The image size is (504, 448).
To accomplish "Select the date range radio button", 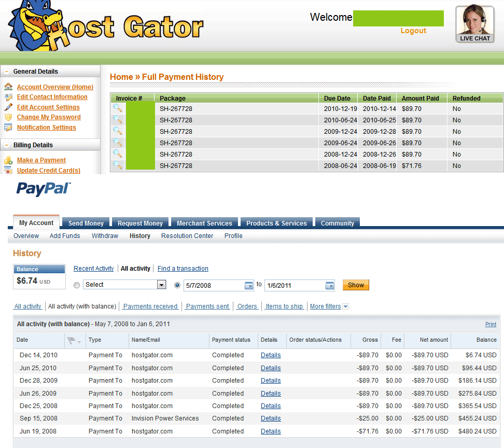I will point(177,285).
